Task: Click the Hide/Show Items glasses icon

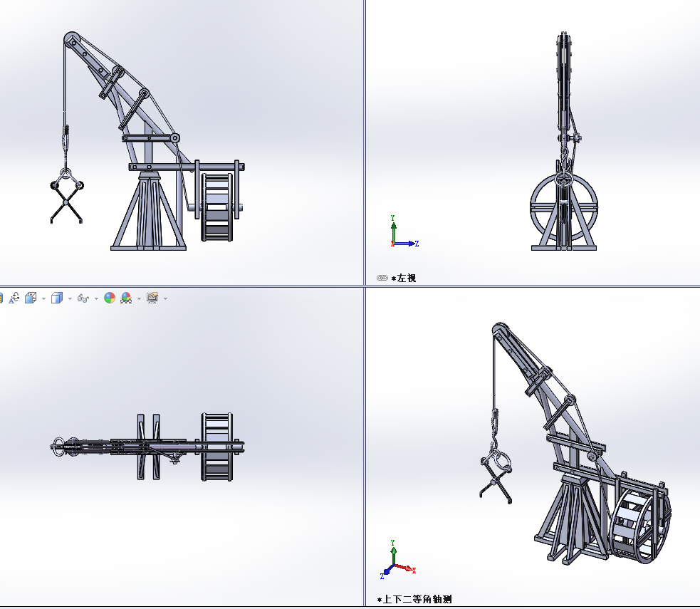Action: (x=83, y=298)
